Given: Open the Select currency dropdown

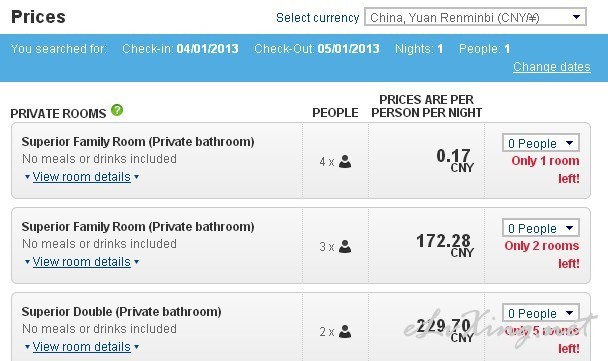Looking at the screenshot, I should (475, 17).
